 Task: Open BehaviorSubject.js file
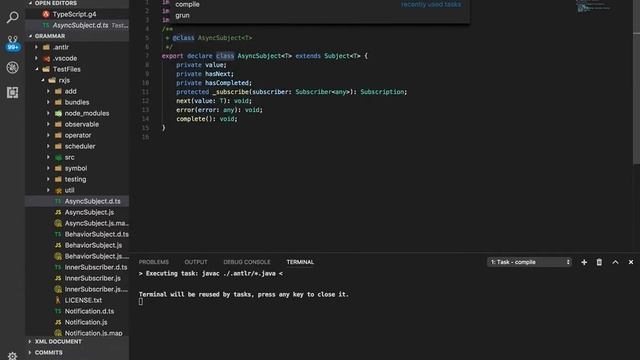pyautogui.click(x=93, y=245)
